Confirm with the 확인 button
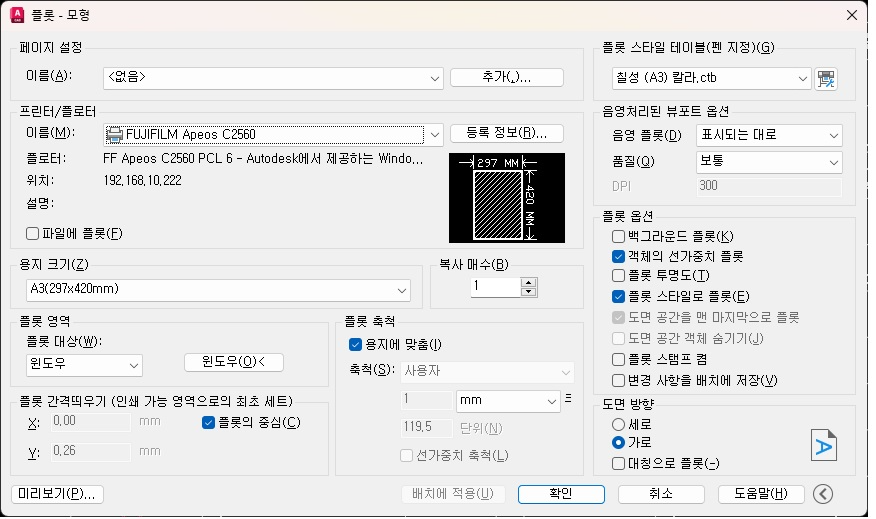This screenshot has height=519, width=876. 561,494
